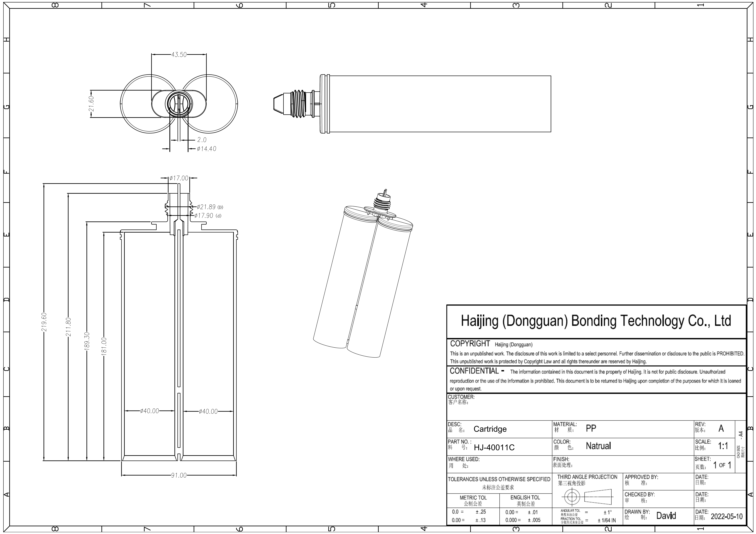
Task: Click the 1:1 scale value
Action: tap(723, 446)
